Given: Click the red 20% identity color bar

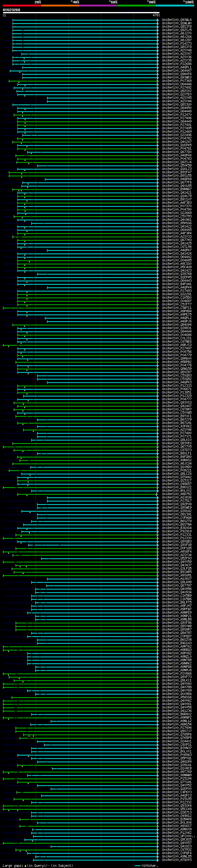Looking at the screenshot, I should click(x=22, y=6).
